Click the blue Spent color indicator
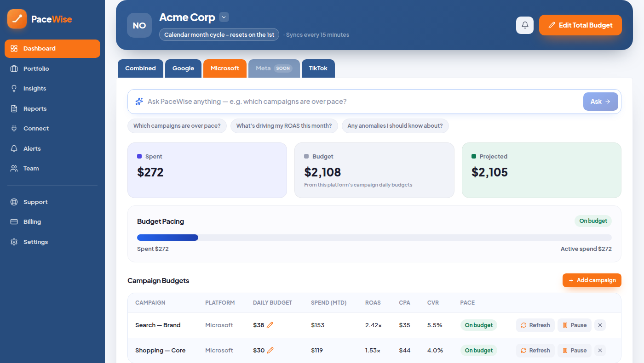Screen dimensions: 644x363 click(x=139, y=156)
